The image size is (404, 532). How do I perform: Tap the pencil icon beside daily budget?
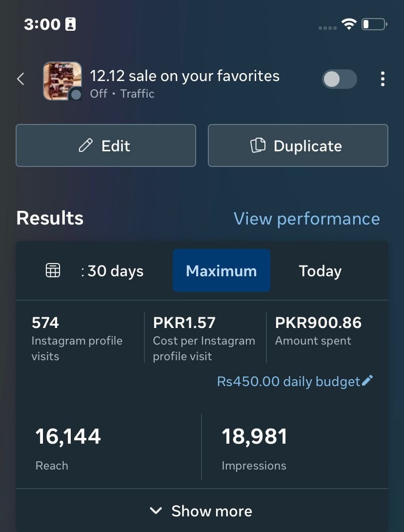(368, 381)
